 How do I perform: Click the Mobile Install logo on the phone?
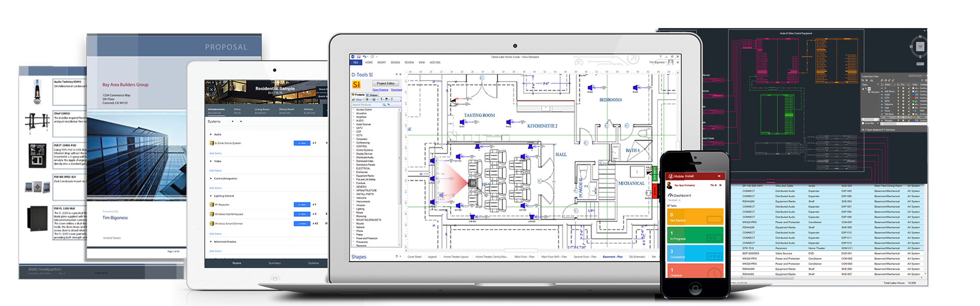tap(671, 176)
